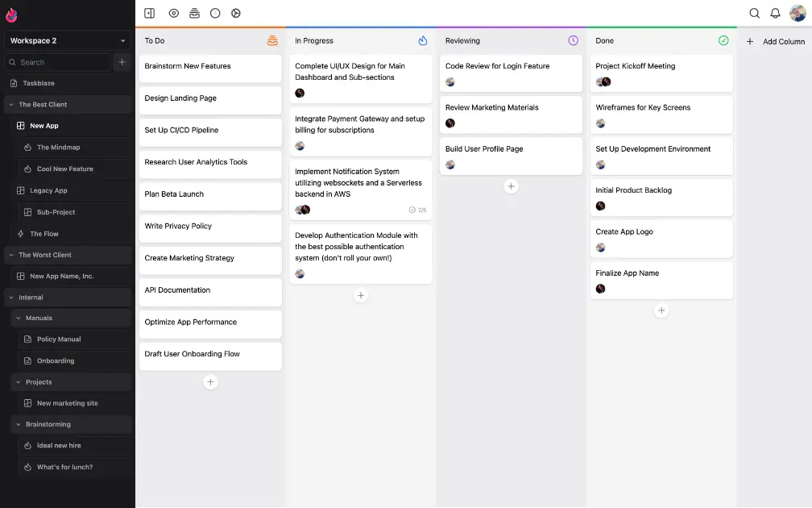Open the notifications bell
Image resolution: width=812 pixels, height=508 pixels.
774,13
